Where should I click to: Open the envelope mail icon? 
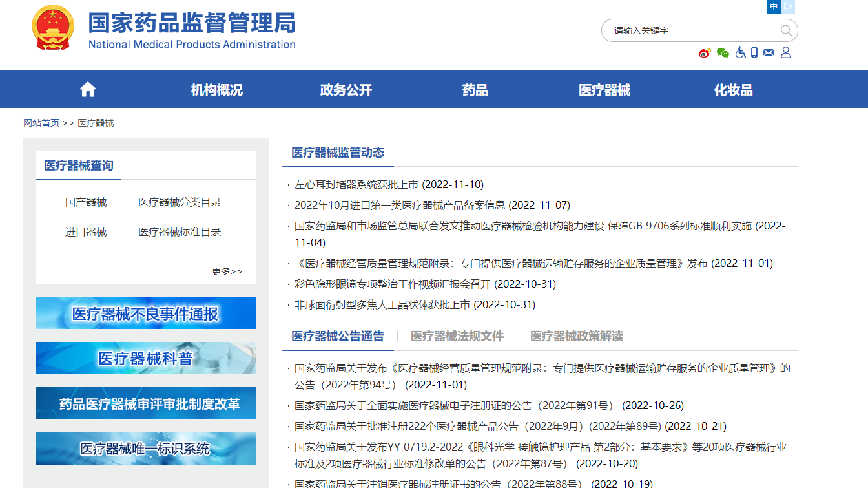(769, 52)
